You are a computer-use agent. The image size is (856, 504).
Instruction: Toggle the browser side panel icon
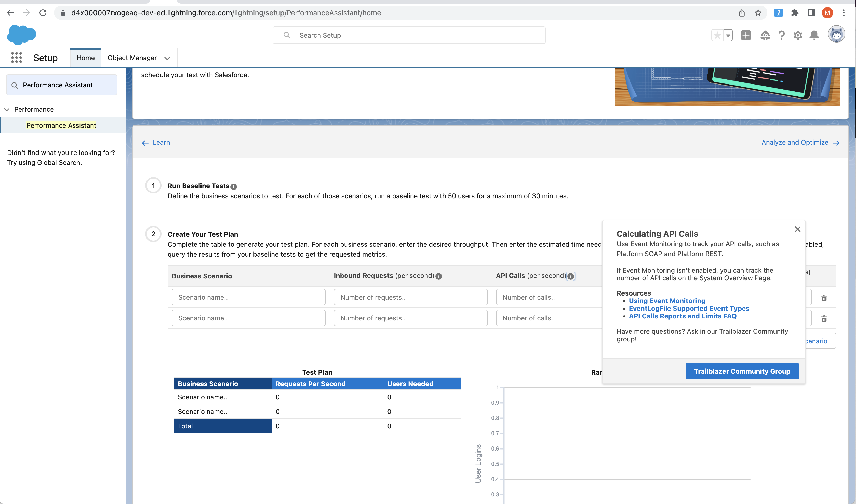[x=811, y=13]
